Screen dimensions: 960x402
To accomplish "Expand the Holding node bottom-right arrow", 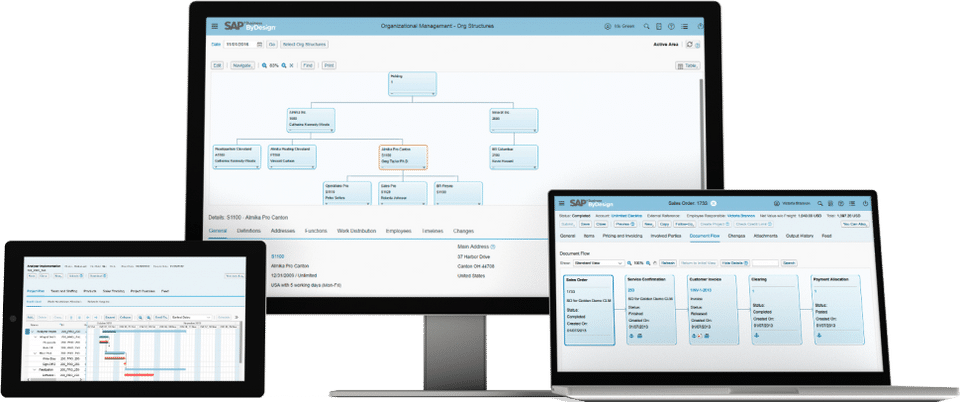I will (x=433, y=94).
